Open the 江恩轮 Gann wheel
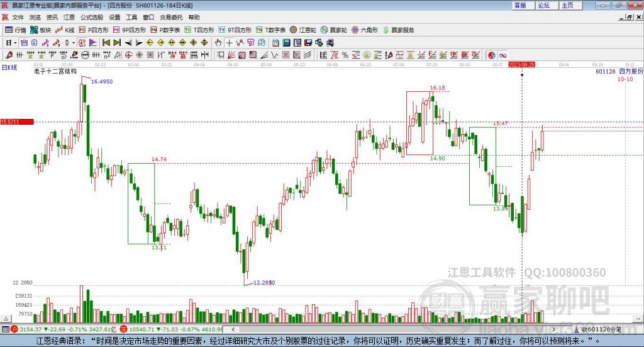This screenshot has width=644, height=347. [303, 30]
